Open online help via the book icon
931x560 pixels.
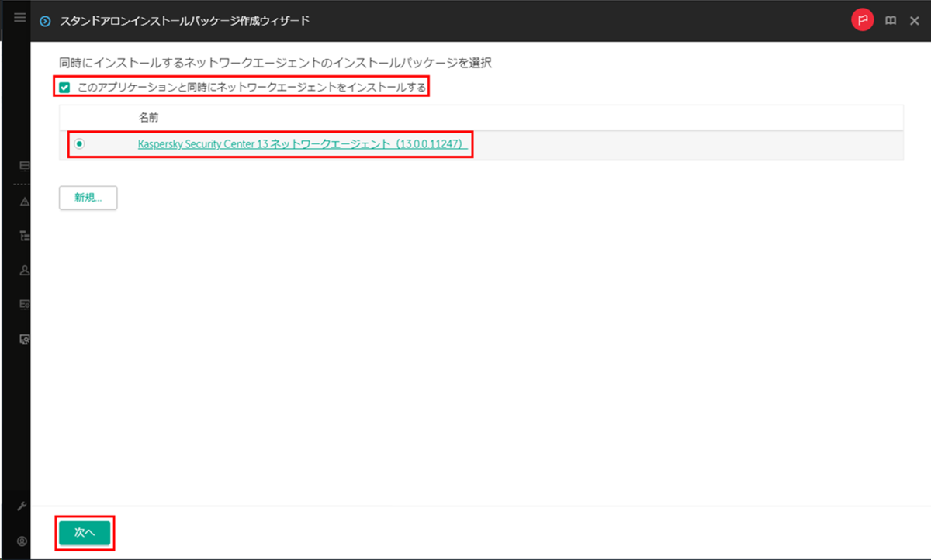(889, 19)
